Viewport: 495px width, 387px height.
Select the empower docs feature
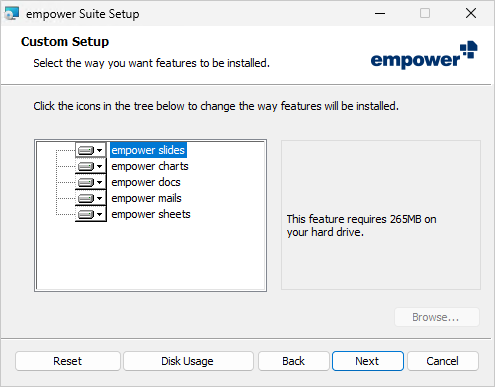point(146,182)
